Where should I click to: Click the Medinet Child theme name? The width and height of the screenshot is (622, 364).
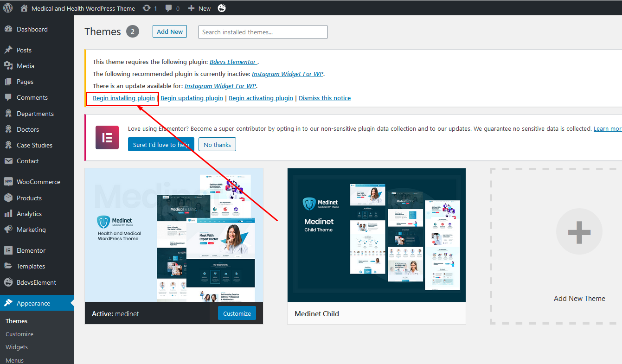(x=317, y=314)
